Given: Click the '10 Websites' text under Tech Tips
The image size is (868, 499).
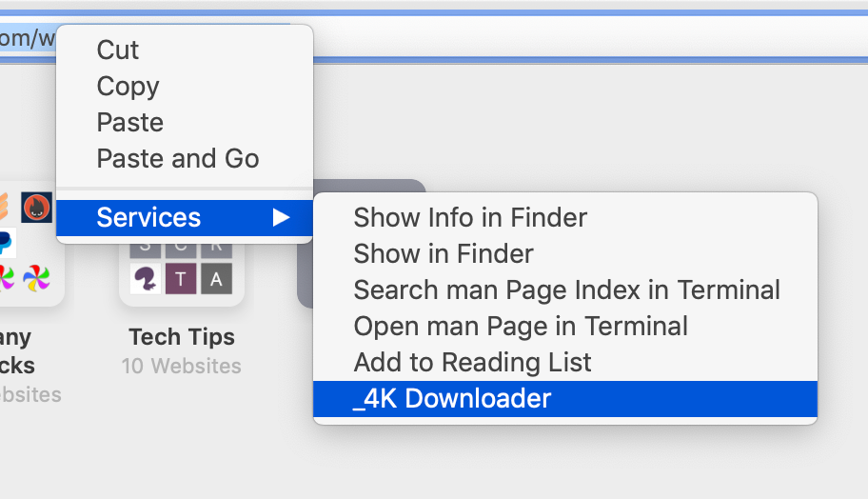Looking at the screenshot, I should point(182,366).
